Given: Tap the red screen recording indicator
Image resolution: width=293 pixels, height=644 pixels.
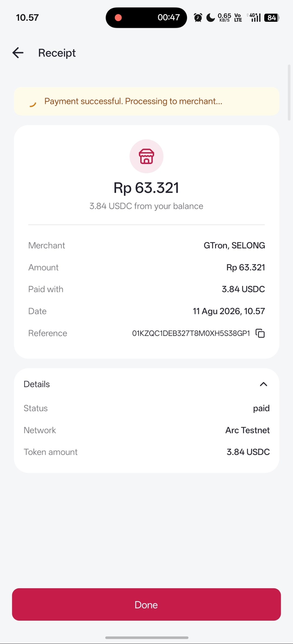Looking at the screenshot, I should [x=118, y=18].
